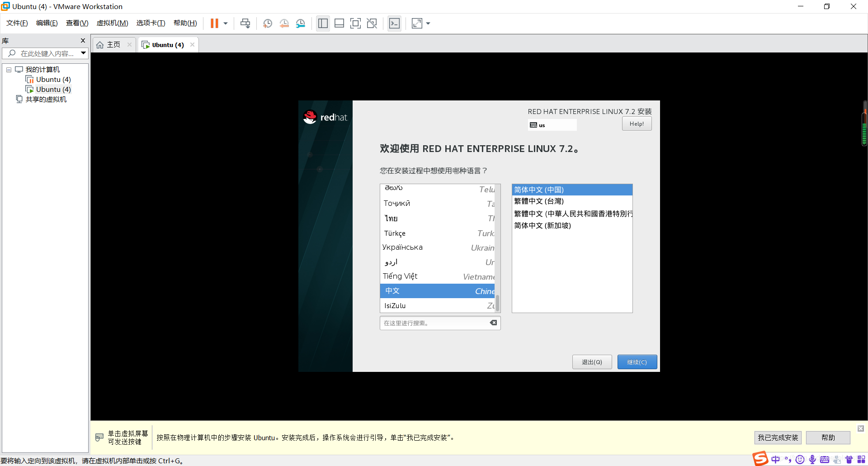
Task: Switch Sogou input between Chinese and English
Action: [775, 459]
